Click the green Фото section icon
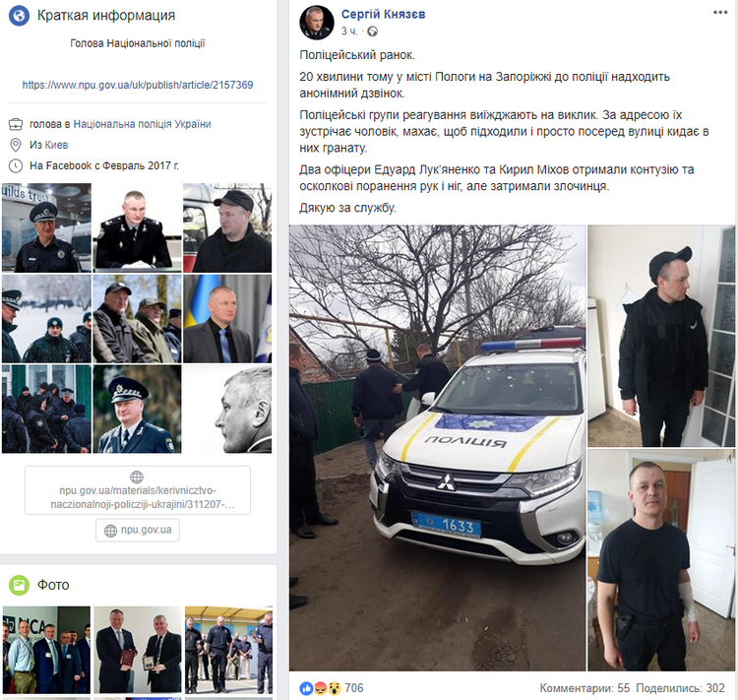 click(x=19, y=585)
